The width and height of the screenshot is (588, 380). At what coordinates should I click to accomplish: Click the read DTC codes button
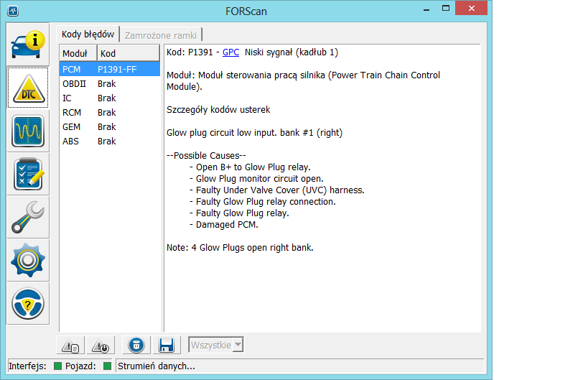point(71,346)
